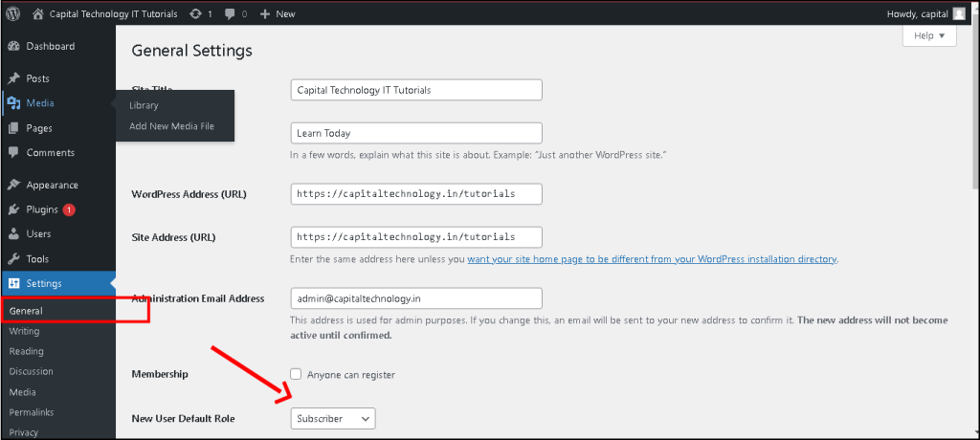Click the Plugins plug icon
This screenshot has width=980, height=440.
click(x=13, y=209)
